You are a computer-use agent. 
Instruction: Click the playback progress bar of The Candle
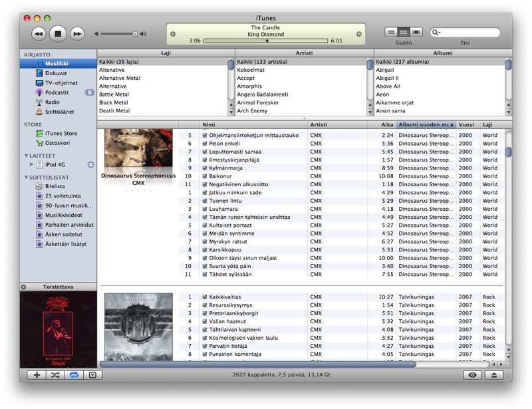[265, 41]
